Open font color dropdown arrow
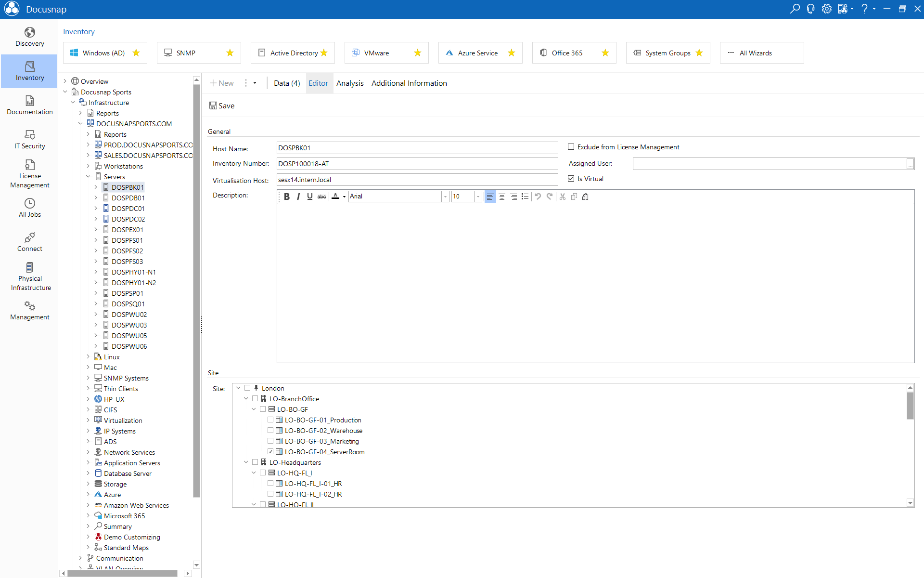 (344, 197)
